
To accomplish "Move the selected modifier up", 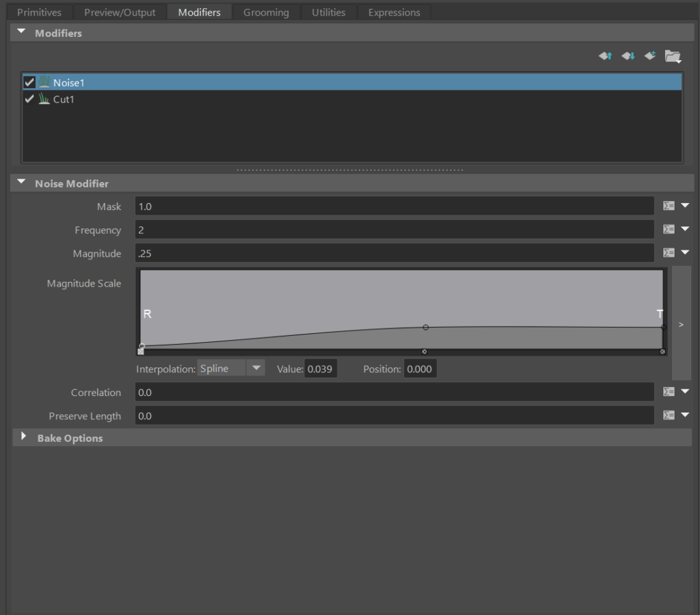I will click(x=605, y=56).
